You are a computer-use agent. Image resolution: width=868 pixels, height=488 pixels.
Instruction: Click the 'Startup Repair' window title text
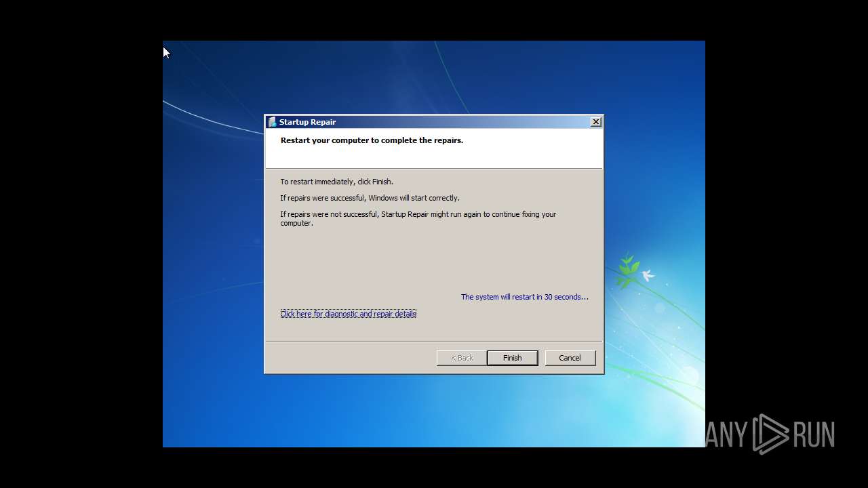[x=308, y=122]
